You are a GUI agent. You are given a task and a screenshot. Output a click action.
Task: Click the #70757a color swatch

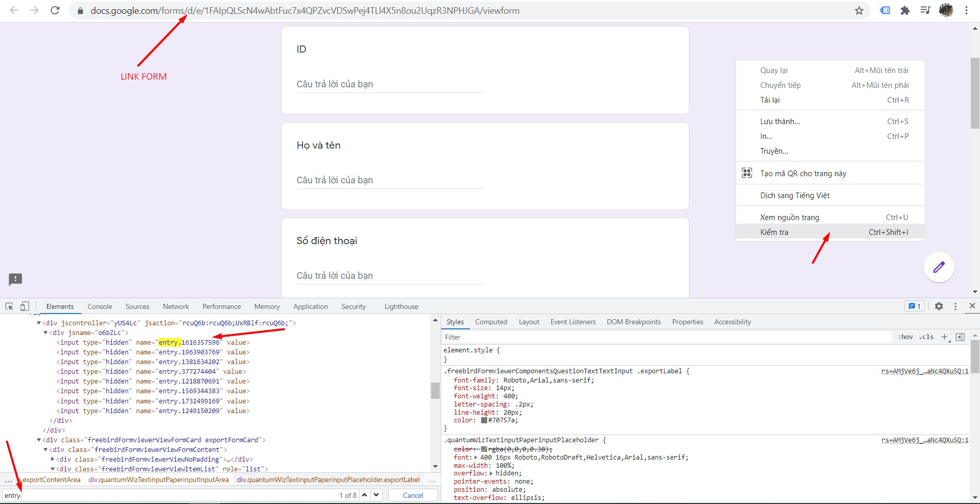coord(484,420)
